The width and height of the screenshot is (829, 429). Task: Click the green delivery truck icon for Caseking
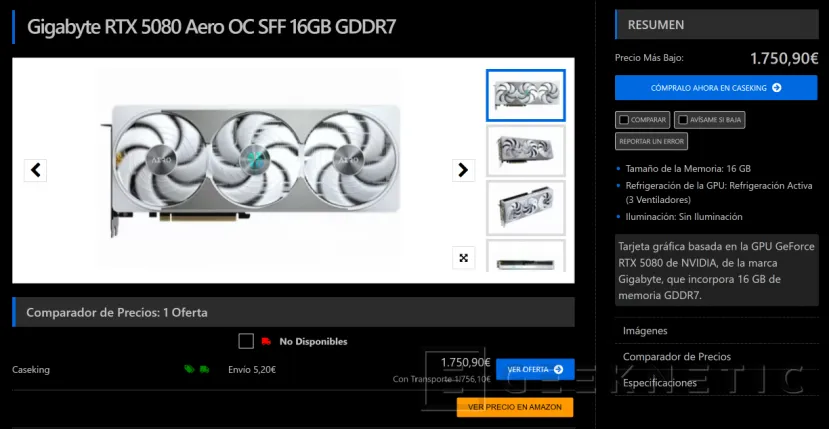204,369
